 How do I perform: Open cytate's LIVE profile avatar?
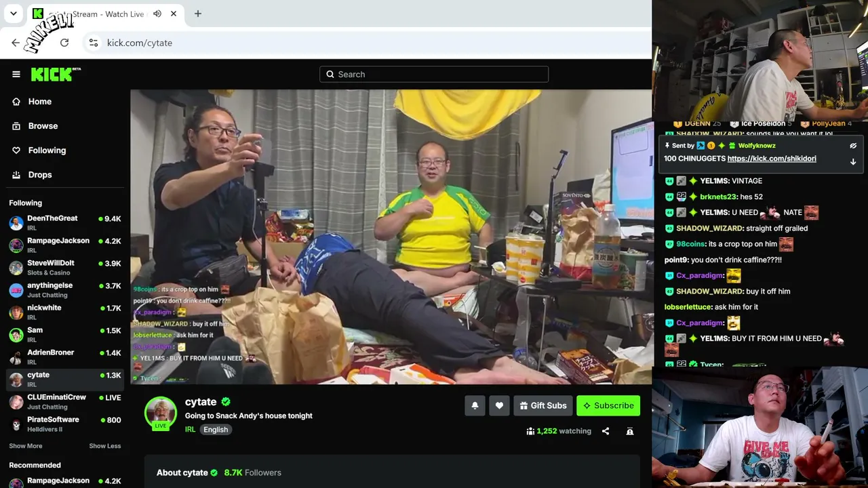point(161,413)
